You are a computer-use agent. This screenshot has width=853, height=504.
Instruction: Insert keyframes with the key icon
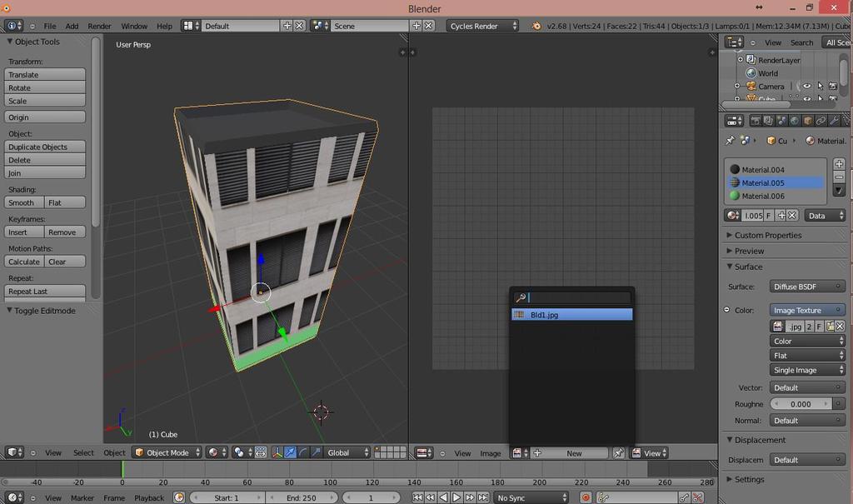tap(685, 497)
